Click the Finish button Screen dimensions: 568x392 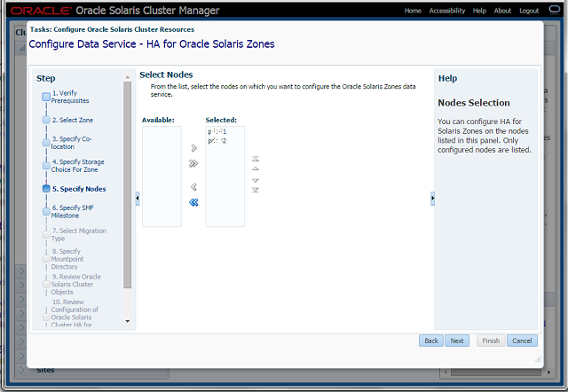491,341
